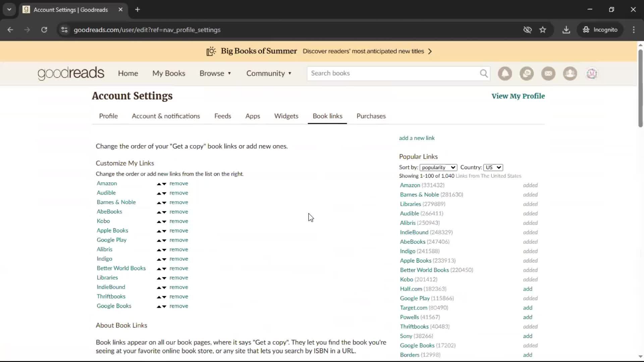The height and width of the screenshot is (362, 644).
Task: Open the Feeds tab
Action: point(223,116)
